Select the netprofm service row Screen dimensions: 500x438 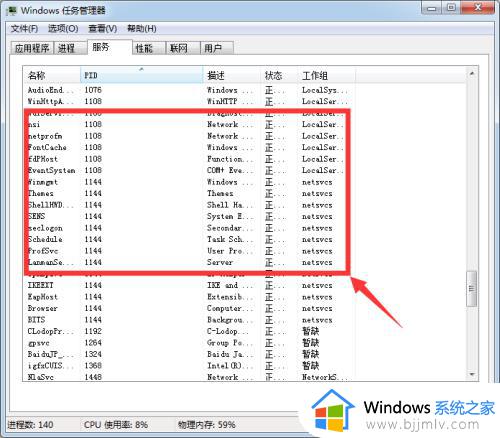coord(188,136)
